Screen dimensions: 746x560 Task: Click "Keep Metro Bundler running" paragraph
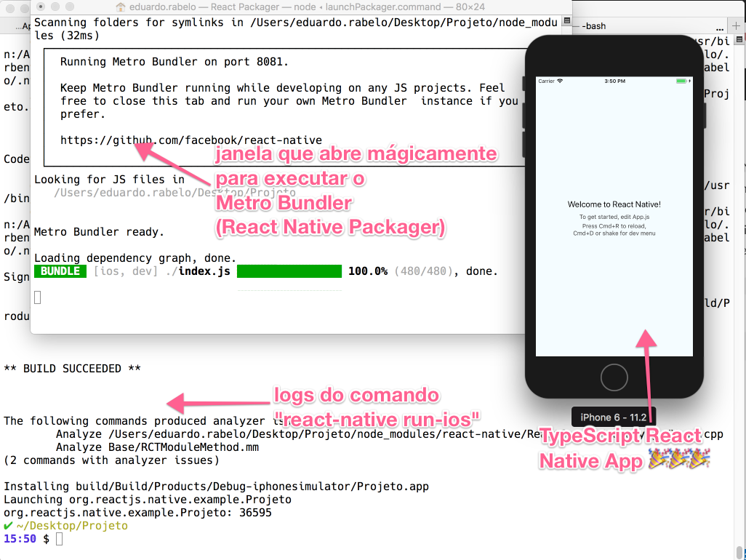(x=289, y=101)
